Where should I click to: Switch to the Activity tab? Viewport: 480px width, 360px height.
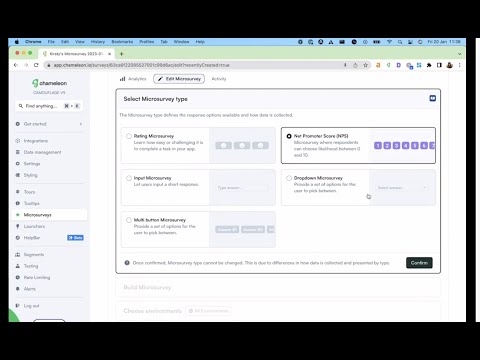pyautogui.click(x=219, y=79)
